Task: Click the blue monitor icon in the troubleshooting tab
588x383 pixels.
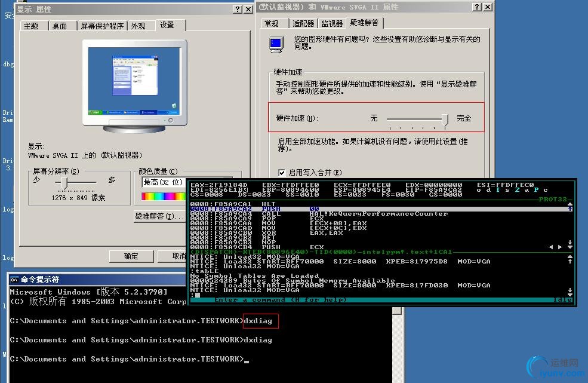Action: (277, 44)
